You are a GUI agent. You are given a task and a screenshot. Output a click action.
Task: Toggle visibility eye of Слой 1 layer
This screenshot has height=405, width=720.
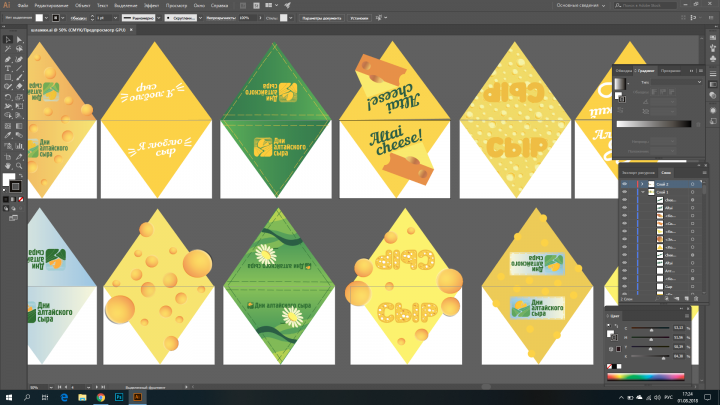click(624, 192)
